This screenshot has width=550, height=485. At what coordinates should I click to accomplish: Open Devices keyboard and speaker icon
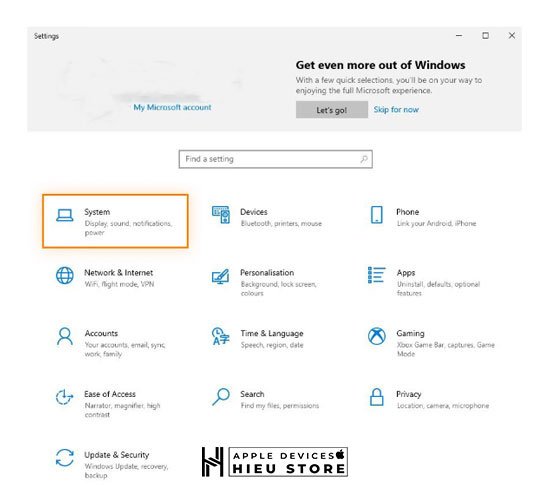click(x=221, y=215)
